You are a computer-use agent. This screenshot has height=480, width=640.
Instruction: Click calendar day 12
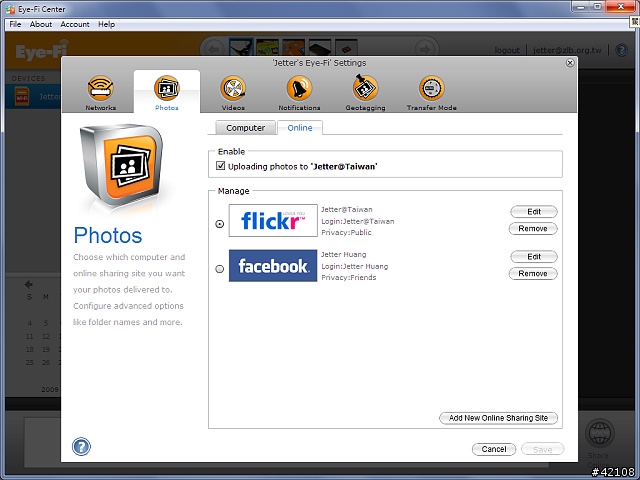click(46, 336)
